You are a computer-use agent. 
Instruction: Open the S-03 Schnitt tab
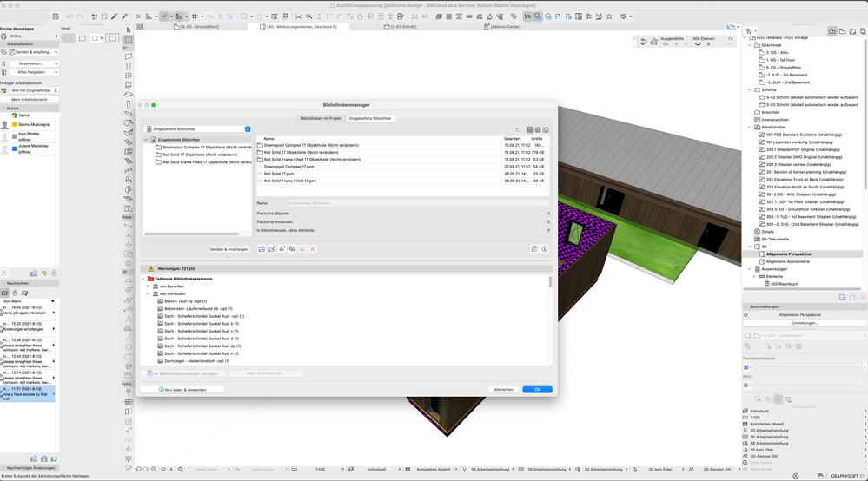click(x=401, y=27)
